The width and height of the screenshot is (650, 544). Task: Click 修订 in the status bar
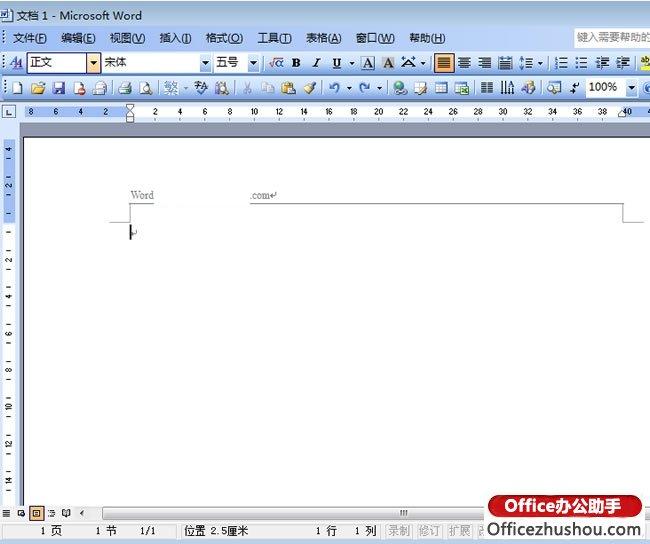[429, 531]
